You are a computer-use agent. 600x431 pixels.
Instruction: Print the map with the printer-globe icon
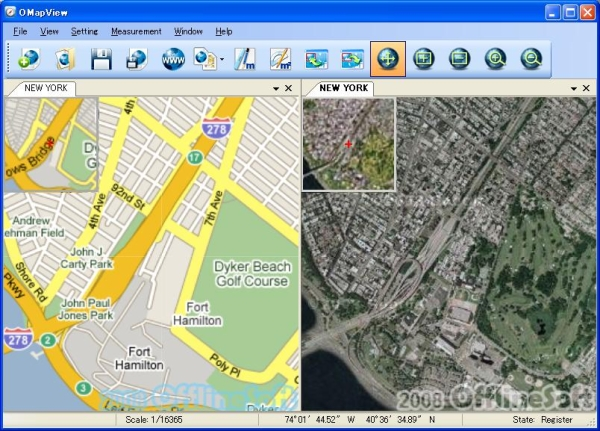click(x=137, y=59)
